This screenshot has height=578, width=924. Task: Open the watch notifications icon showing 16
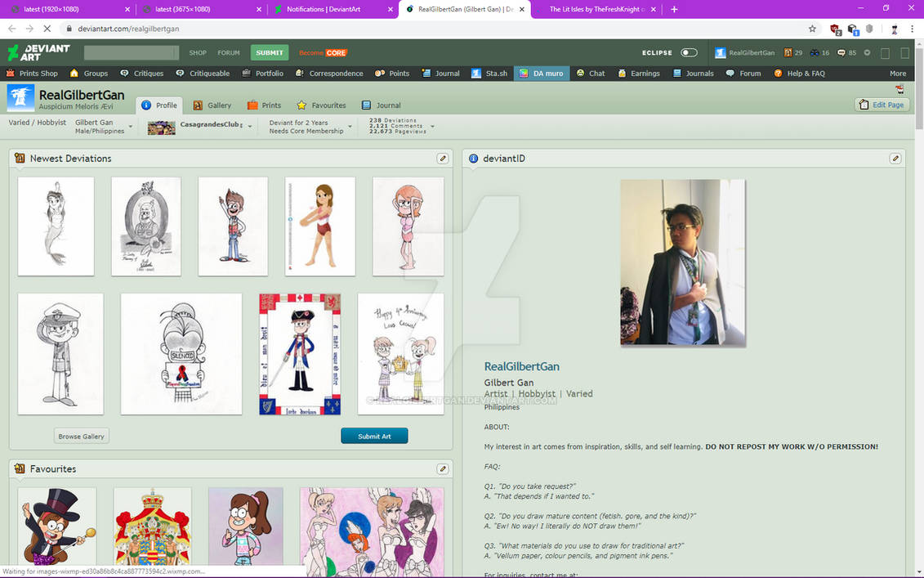click(x=819, y=52)
